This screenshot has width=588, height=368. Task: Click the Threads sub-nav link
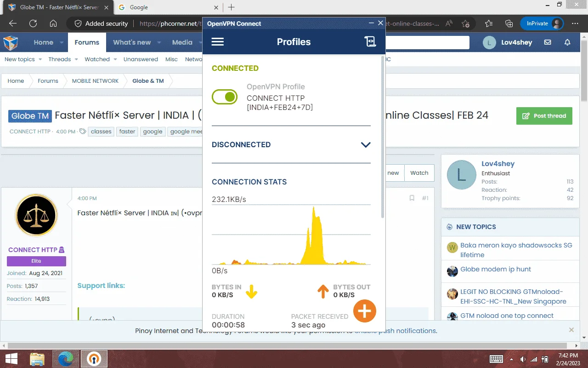coord(60,59)
